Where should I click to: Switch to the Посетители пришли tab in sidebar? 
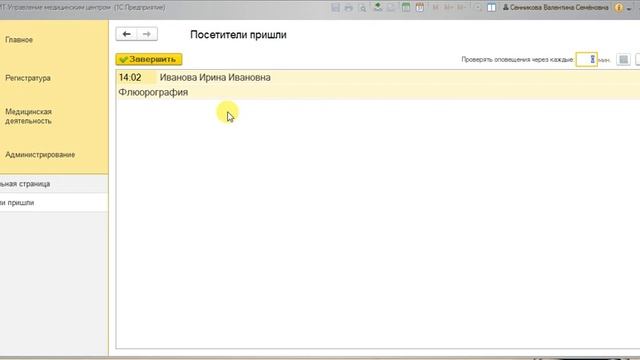54,203
